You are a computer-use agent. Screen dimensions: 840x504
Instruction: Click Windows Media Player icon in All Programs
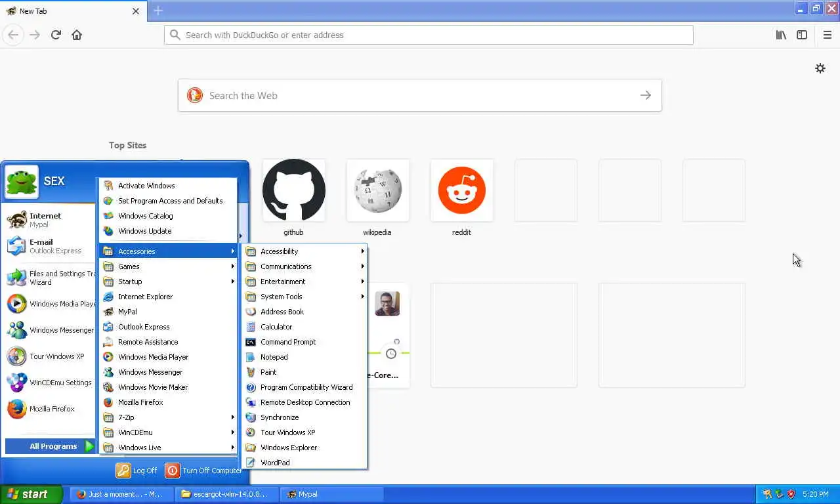point(108,357)
